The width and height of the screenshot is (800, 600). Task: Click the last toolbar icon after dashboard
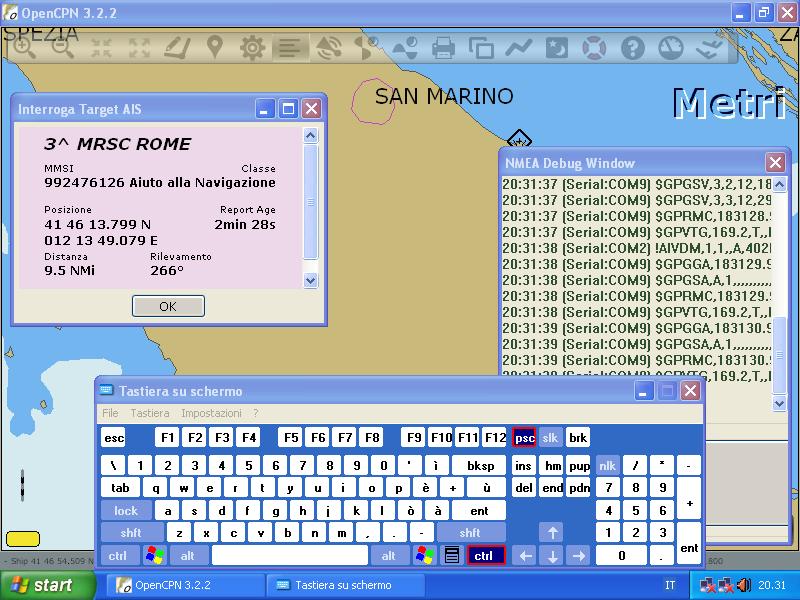click(x=709, y=48)
